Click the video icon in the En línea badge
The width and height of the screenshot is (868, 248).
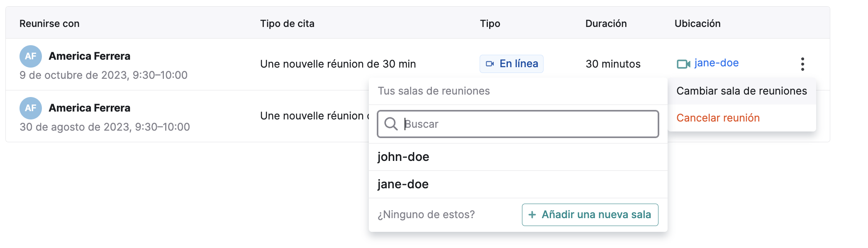pos(490,64)
